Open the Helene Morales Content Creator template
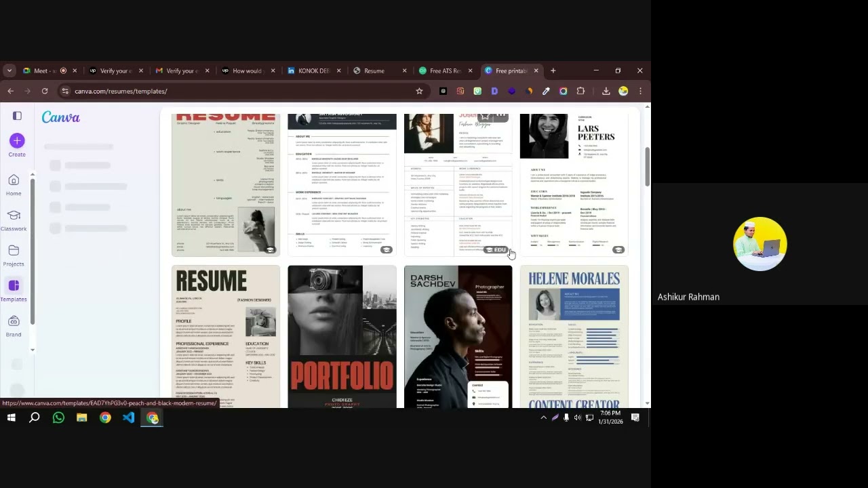The width and height of the screenshot is (868, 488). click(x=574, y=337)
